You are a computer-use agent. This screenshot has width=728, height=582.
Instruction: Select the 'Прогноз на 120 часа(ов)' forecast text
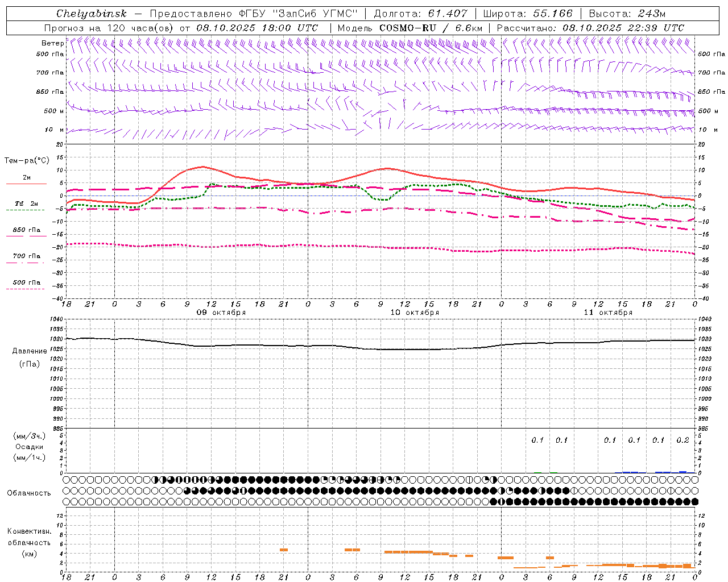[109, 28]
